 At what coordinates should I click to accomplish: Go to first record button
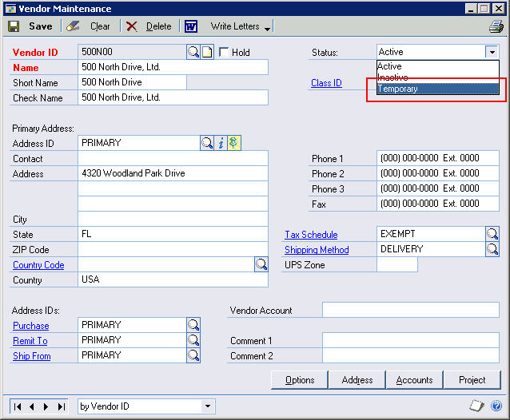pos(18,406)
